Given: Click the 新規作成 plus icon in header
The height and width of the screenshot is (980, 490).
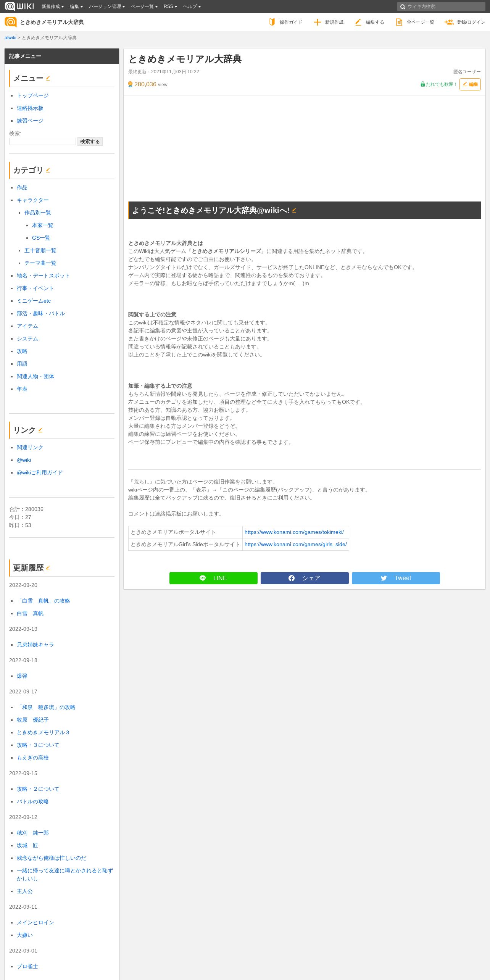Looking at the screenshot, I should pyautogui.click(x=317, y=22).
